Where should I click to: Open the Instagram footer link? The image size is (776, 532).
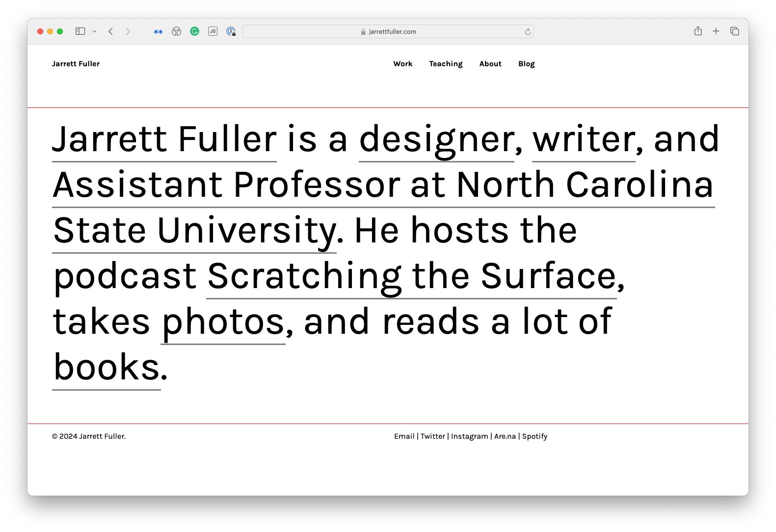point(469,436)
